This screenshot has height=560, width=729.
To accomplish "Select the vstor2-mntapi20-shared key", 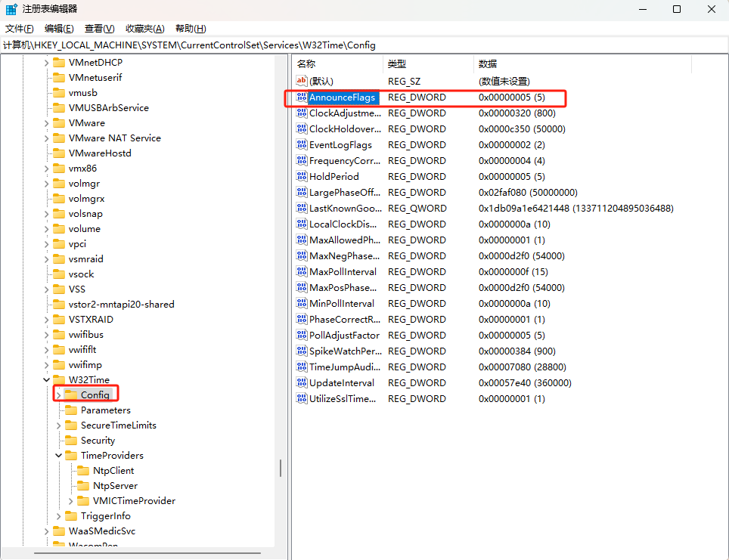I will pyautogui.click(x=121, y=305).
